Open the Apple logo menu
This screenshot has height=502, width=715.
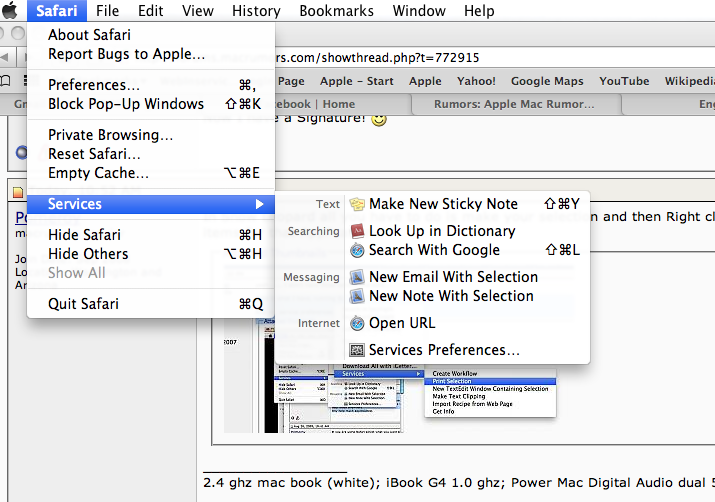click(x=10, y=10)
